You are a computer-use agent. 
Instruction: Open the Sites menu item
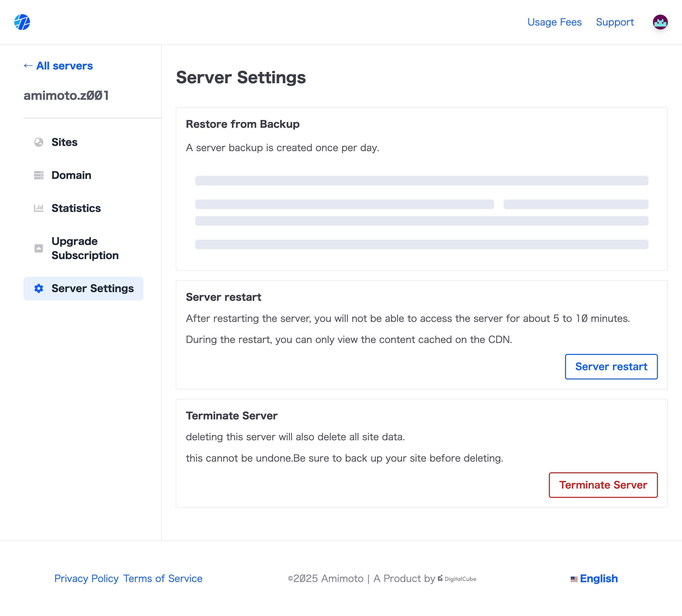pos(64,142)
